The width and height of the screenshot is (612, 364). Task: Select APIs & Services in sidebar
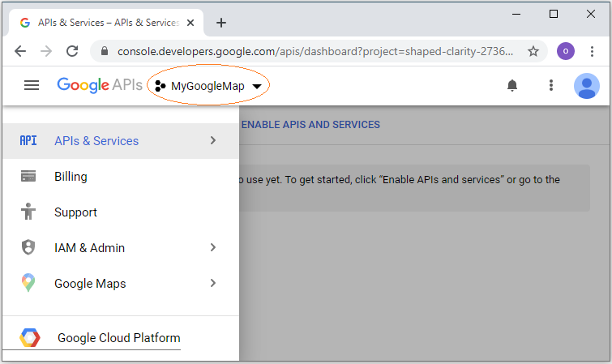[x=121, y=140]
